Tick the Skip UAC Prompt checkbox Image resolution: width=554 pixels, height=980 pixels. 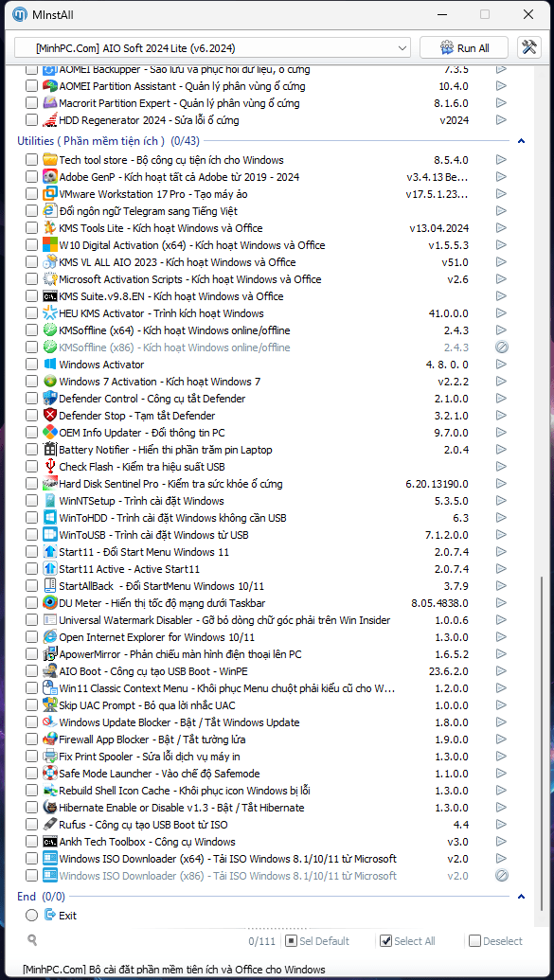[x=31, y=705]
